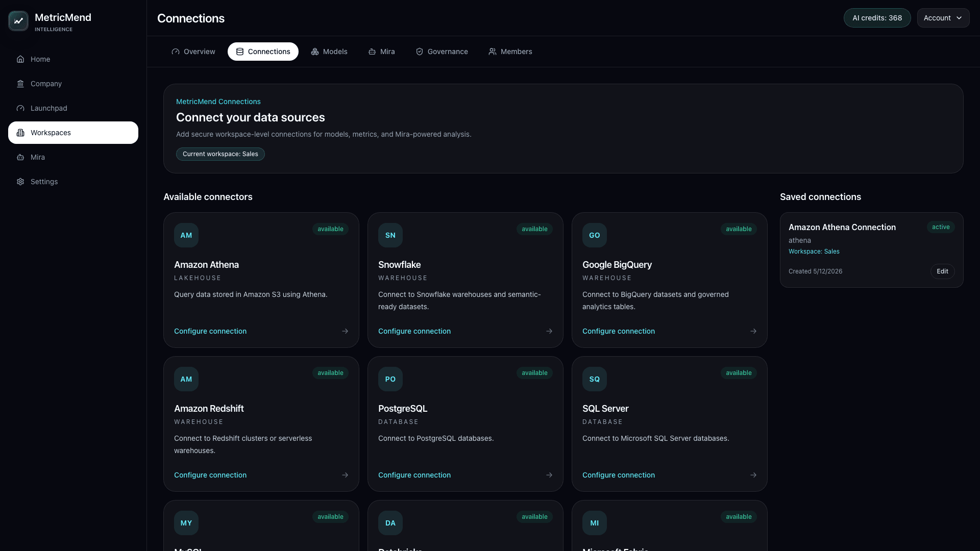The width and height of the screenshot is (980, 551).
Task: Click the available badge on Snowflake card
Action: [x=534, y=229]
